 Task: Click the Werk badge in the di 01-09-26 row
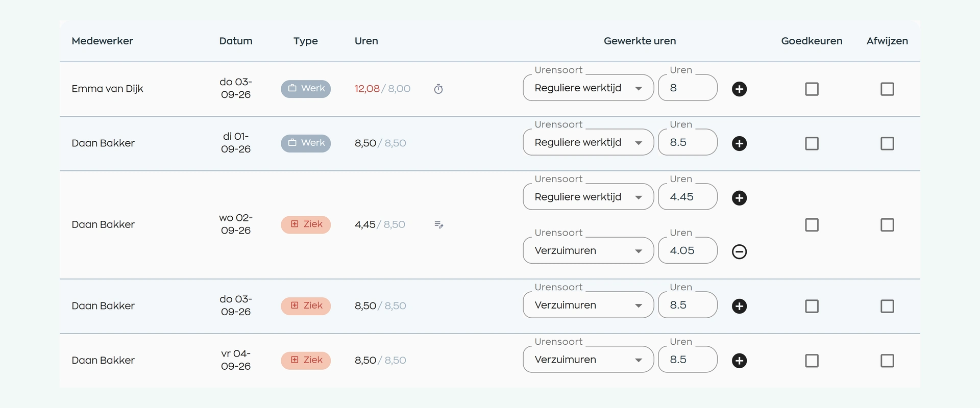[x=306, y=143]
